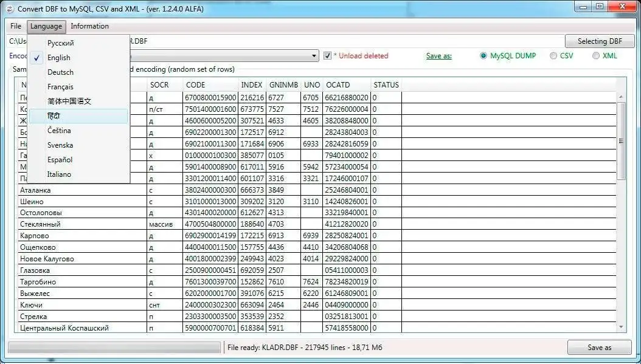Click the SOCR column header
The height and width of the screenshot is (364, 641).
[165, 85]
